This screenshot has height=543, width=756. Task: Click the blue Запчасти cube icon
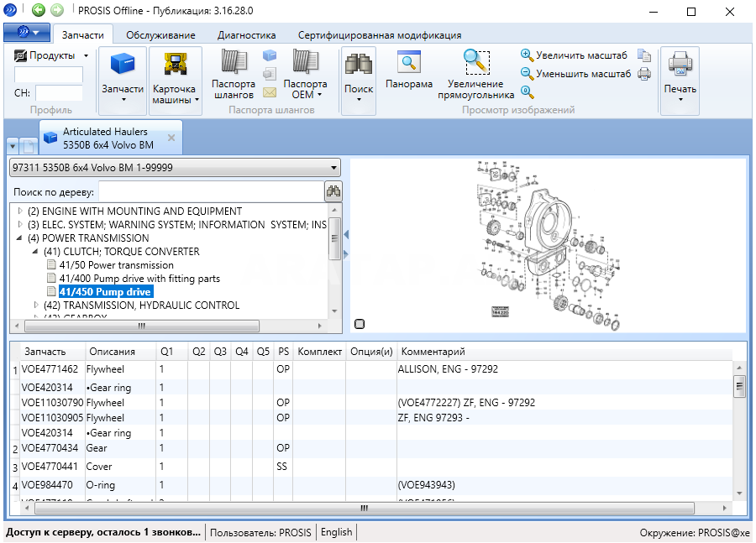(x=123, y=64)
